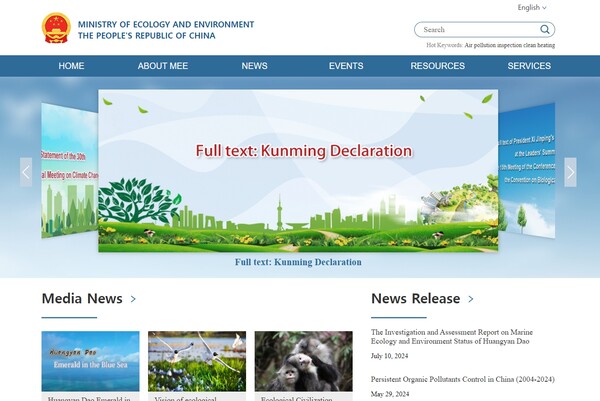The image size is (600, 401).
Task: Select the EVENTS menu item
Action: [346, 66]
